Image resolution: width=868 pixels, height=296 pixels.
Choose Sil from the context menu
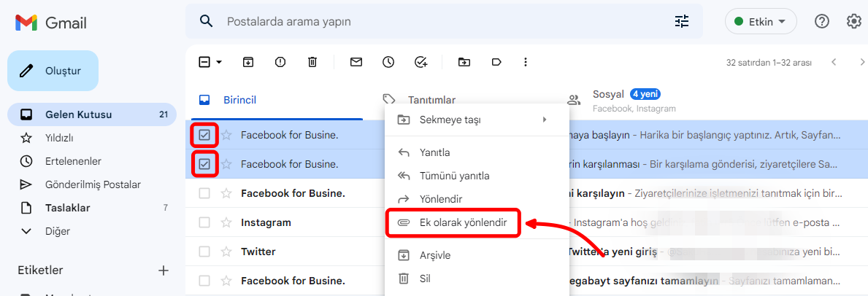click(x=477, y=279)
